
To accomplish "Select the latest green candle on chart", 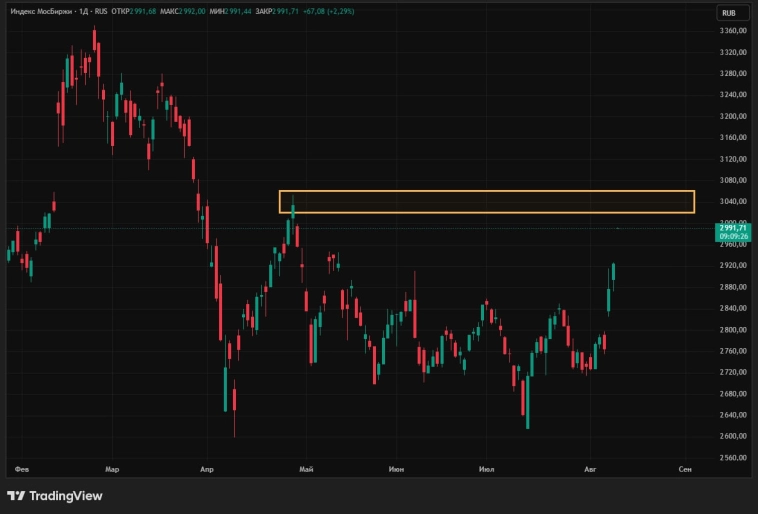I will tap(613, 272).
